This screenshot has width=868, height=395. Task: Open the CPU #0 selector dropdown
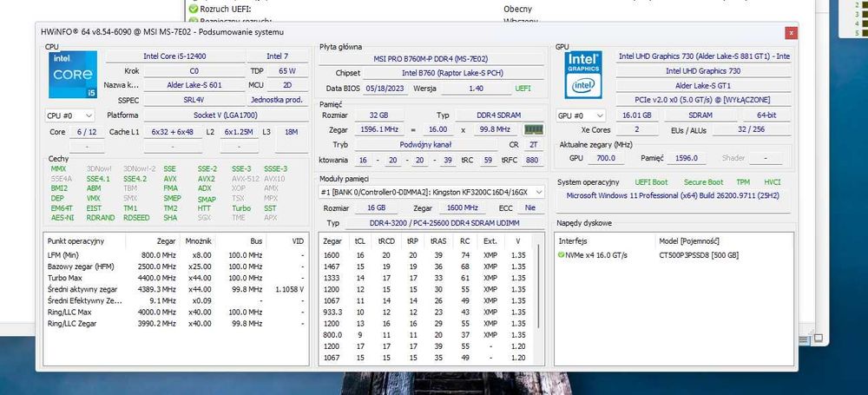pos(69,115)
